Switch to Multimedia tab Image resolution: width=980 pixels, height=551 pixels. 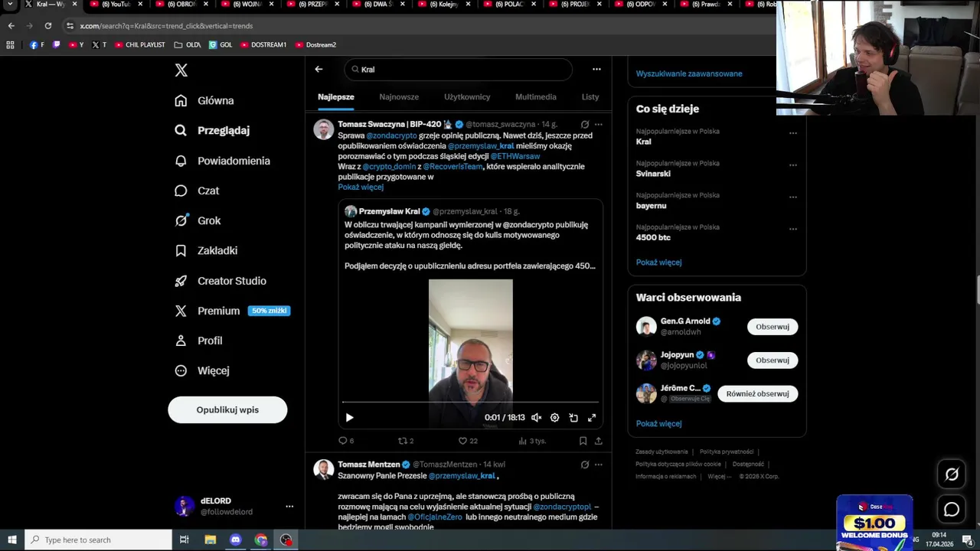536,97
